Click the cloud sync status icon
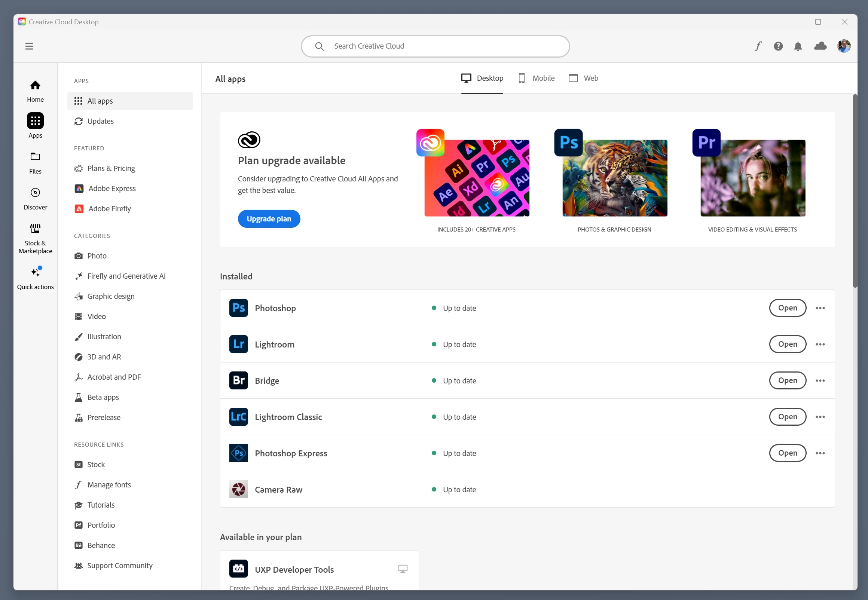Image resolution: width=868 pixels, height=600 pixels. tap(820, 46)
